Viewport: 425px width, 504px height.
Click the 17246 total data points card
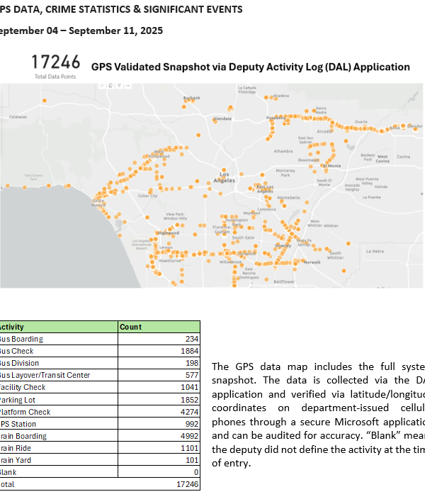tap(57, 65)
